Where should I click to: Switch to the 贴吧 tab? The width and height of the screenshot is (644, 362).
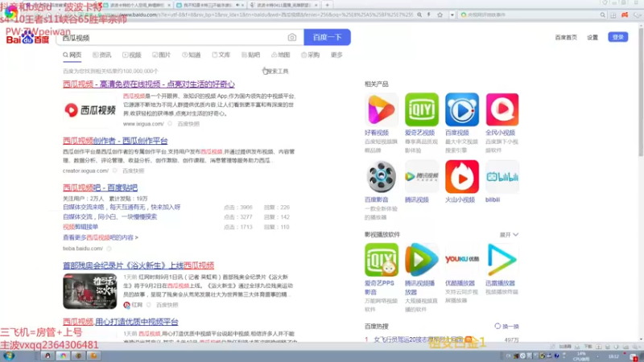coord(251,55)
